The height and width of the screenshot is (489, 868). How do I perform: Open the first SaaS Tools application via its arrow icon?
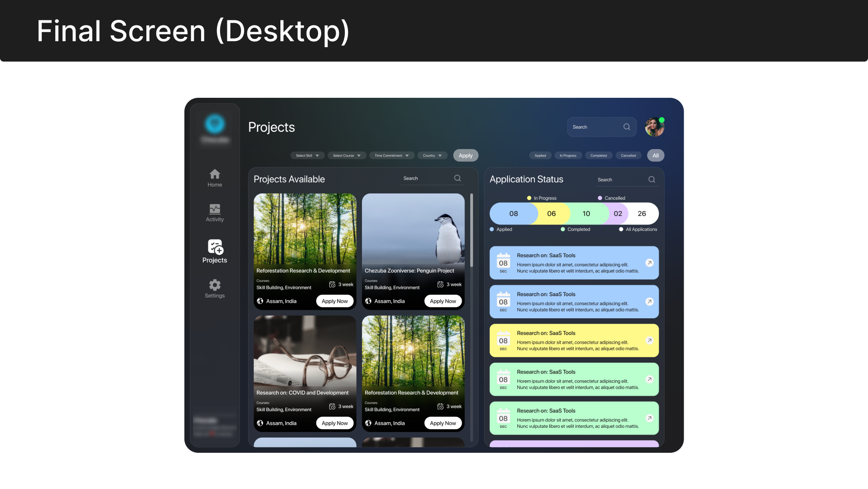[x=650, y=263]
